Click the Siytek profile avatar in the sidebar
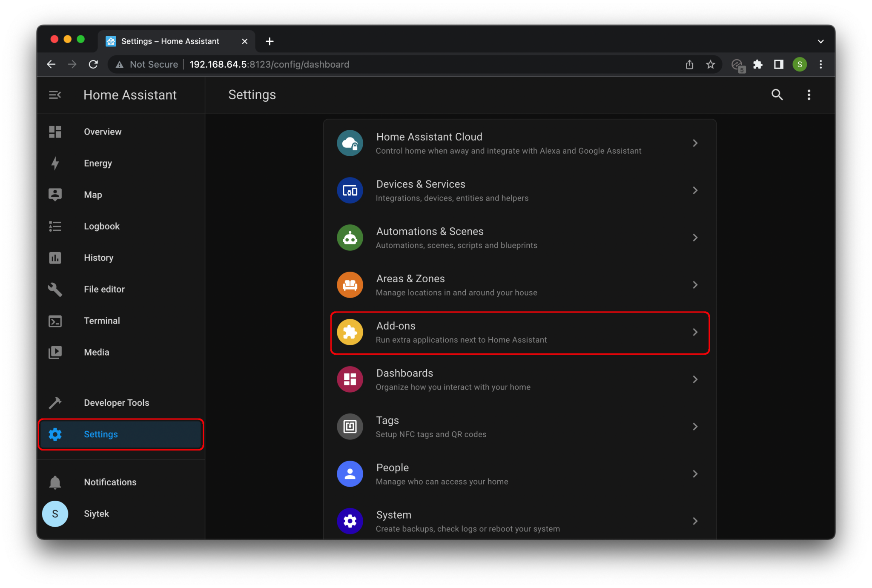Screen dimensions: 872x588 [55, 513]
